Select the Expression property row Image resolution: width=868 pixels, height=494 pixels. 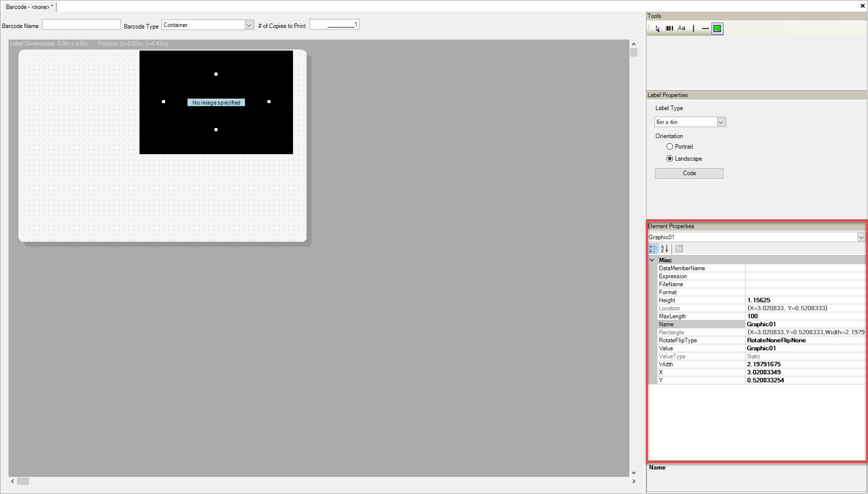coord(761,276)
